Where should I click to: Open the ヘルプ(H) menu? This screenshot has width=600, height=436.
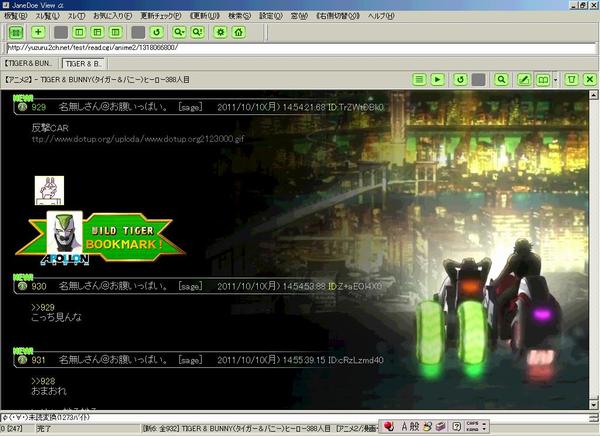click(x=381, y=16)
